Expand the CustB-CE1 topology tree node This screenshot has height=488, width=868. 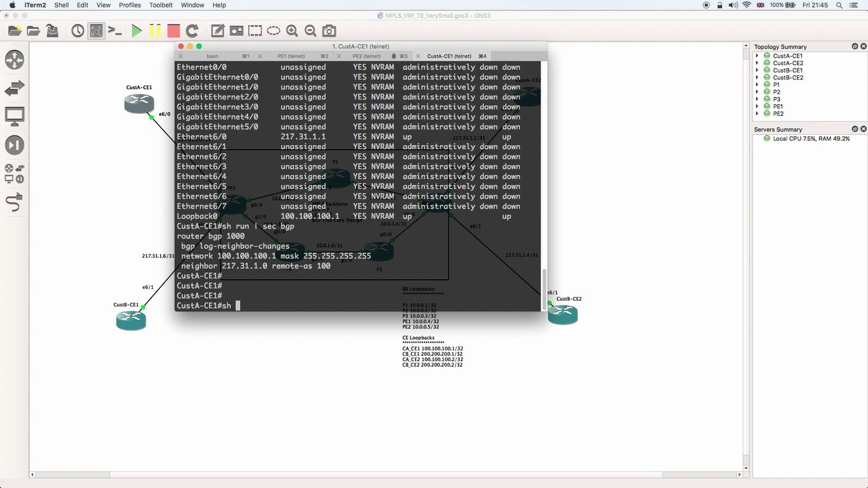coord(757,70)
